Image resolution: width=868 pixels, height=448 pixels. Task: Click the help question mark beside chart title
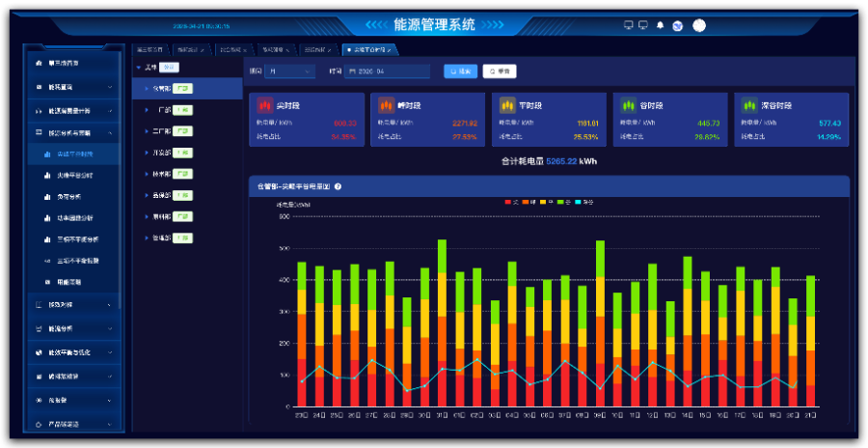pyautogui.click(x=339, y=185)
